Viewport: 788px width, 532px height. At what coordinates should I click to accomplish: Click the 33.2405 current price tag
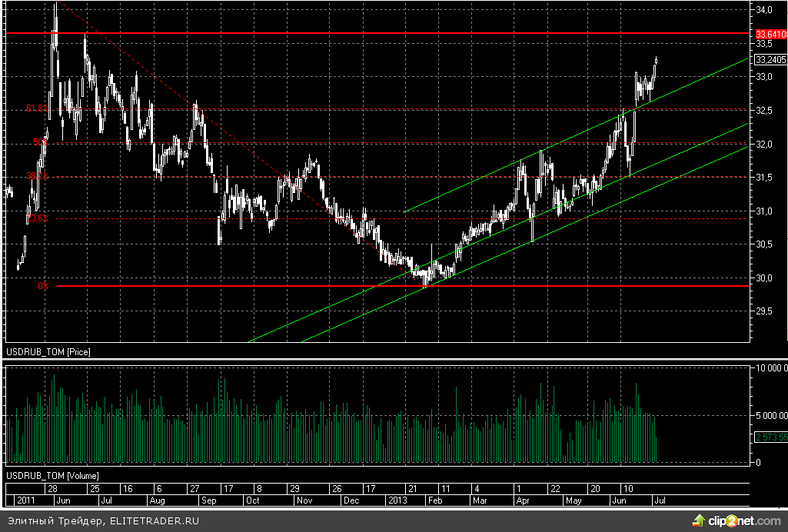(x=770, y=59)
